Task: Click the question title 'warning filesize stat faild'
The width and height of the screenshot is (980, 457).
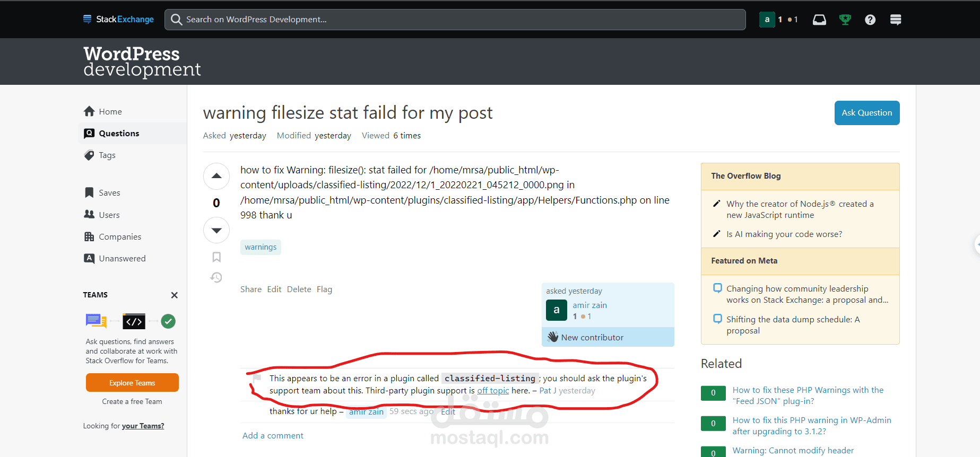Action: tap(348, 112)
